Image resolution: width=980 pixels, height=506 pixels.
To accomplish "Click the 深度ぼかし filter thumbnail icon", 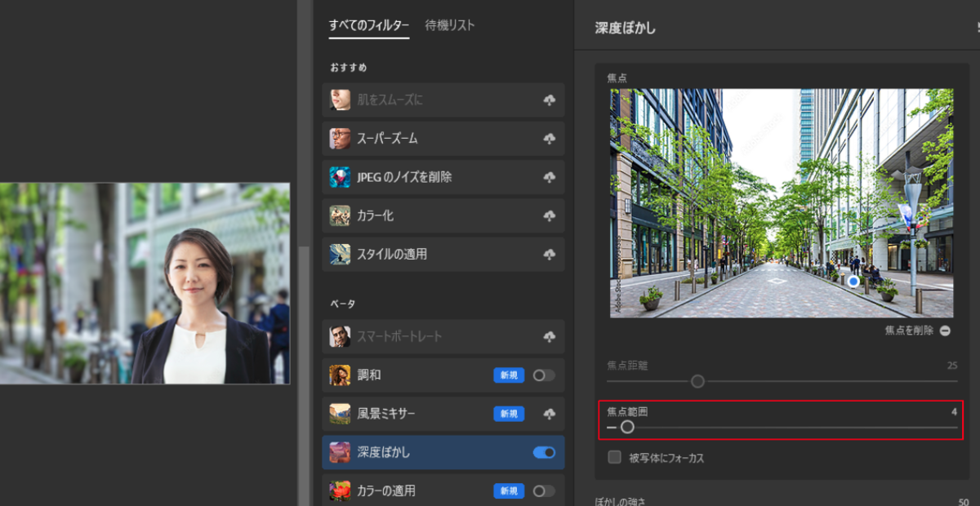I will 340,452.
